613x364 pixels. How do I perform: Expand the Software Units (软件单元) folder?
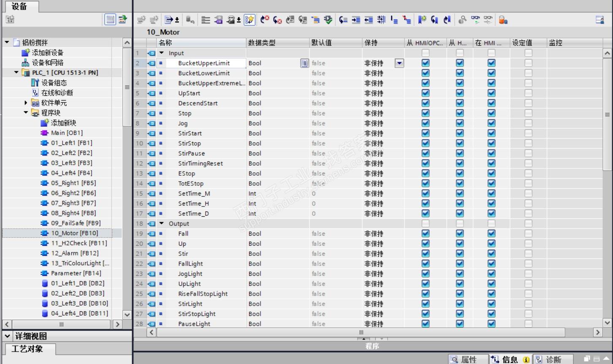click(26, 103)
